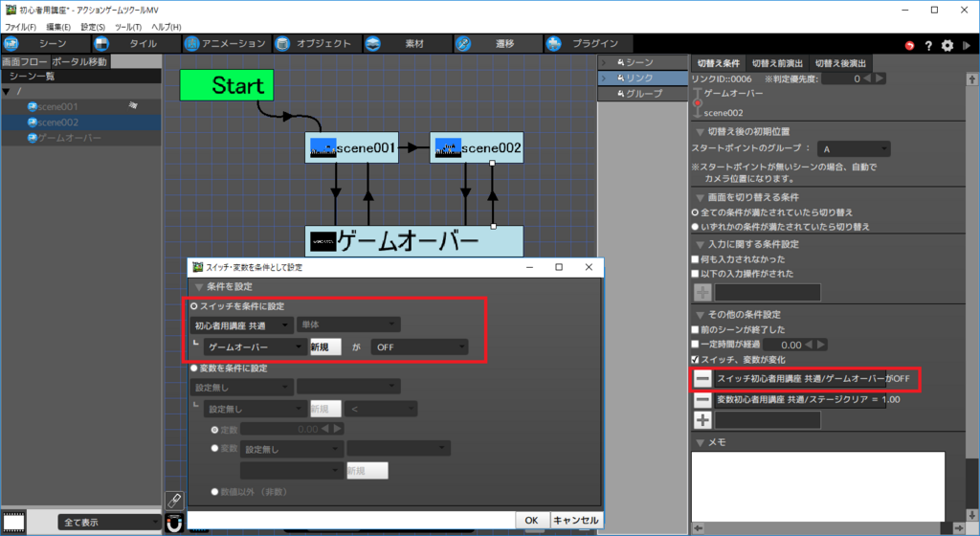Collapse the 画面を切り替える条件 section
Image resolution: width=980 pixels, height=536 pixels.
(x=700, y=197)
